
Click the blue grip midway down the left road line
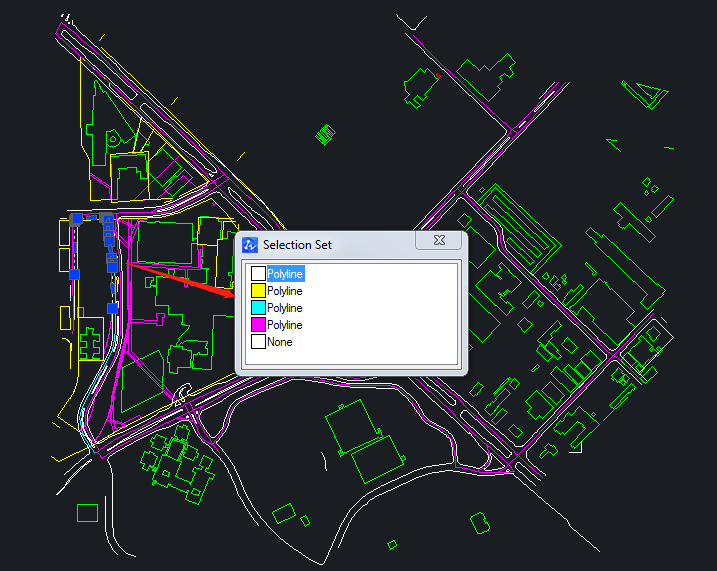pos(74,273)
